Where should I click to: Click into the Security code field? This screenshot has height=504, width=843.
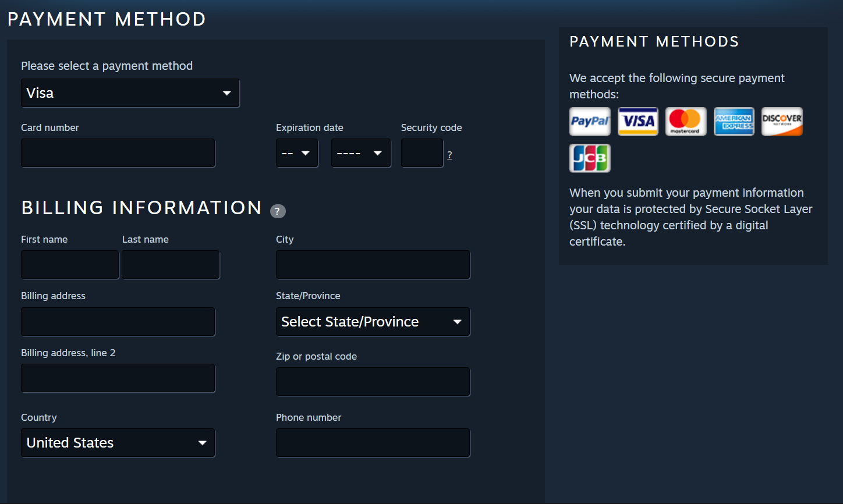pos(422,153)
